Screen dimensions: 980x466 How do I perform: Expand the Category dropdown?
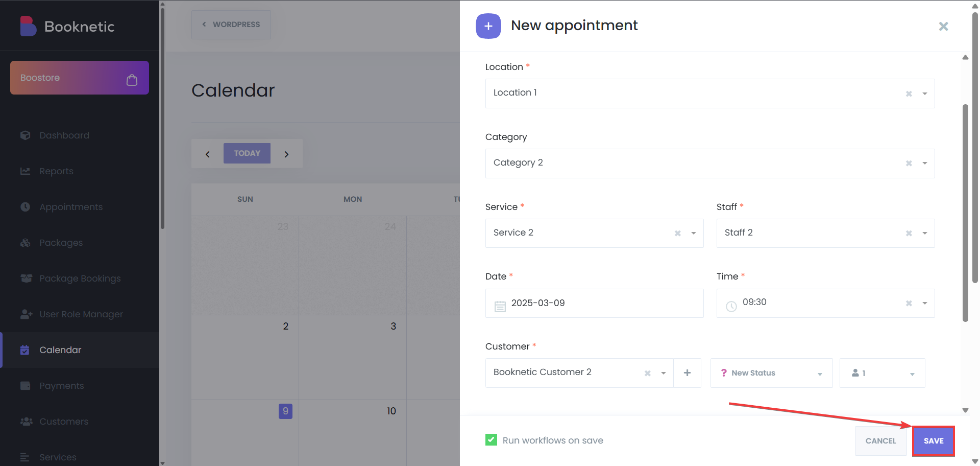(924, 164)
